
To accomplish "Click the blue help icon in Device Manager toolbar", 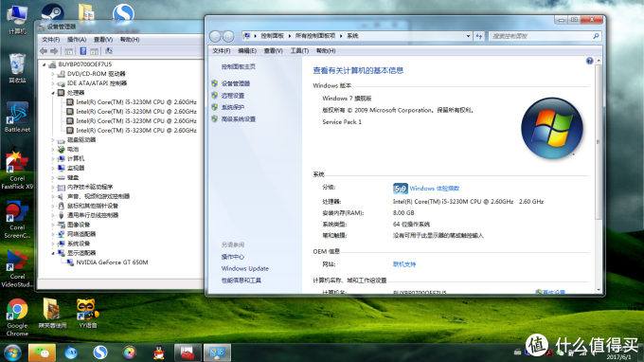I will [83, 51].
